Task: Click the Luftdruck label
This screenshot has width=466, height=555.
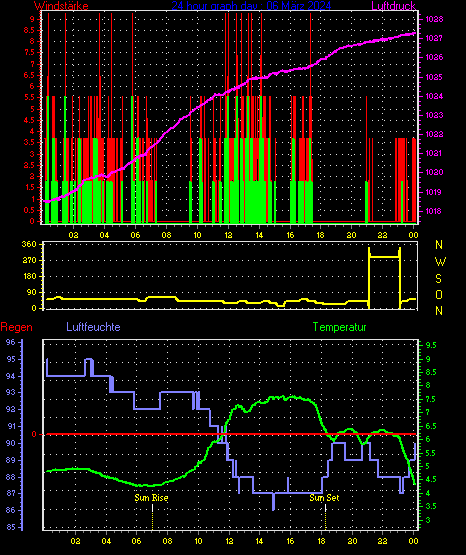Action: pyautogui.click(x=393, y=6)
